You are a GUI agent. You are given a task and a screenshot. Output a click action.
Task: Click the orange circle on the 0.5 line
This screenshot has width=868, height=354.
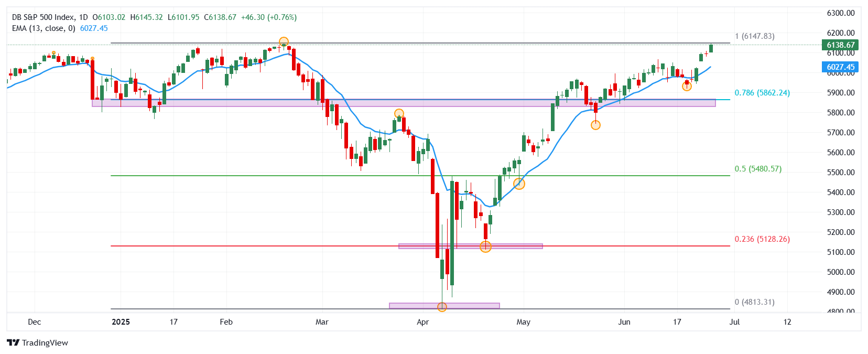(x=519, y=184)
